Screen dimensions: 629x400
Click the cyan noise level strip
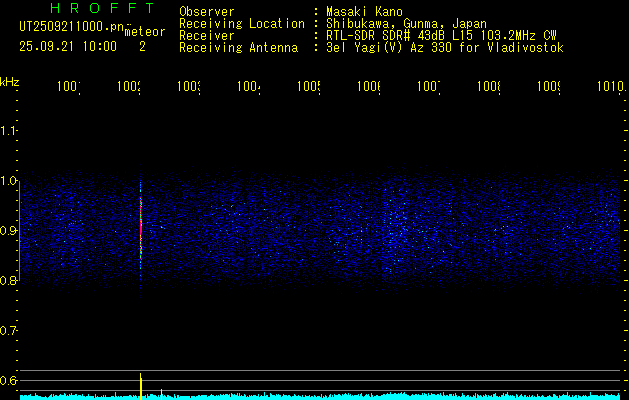(x=320, y=396)
